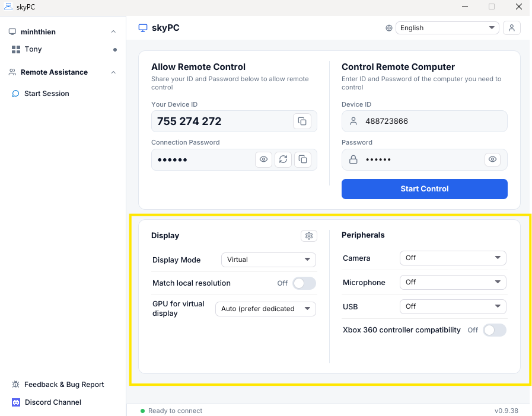Click the globe language icon
Viewport: 532px width, 416px height.
(x=389, y=28)
